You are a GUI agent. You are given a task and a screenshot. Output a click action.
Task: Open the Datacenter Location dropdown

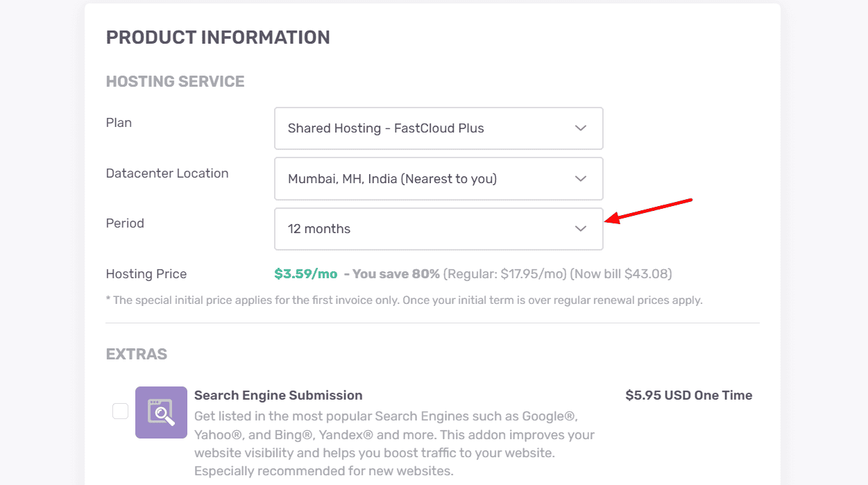(439, 178)
